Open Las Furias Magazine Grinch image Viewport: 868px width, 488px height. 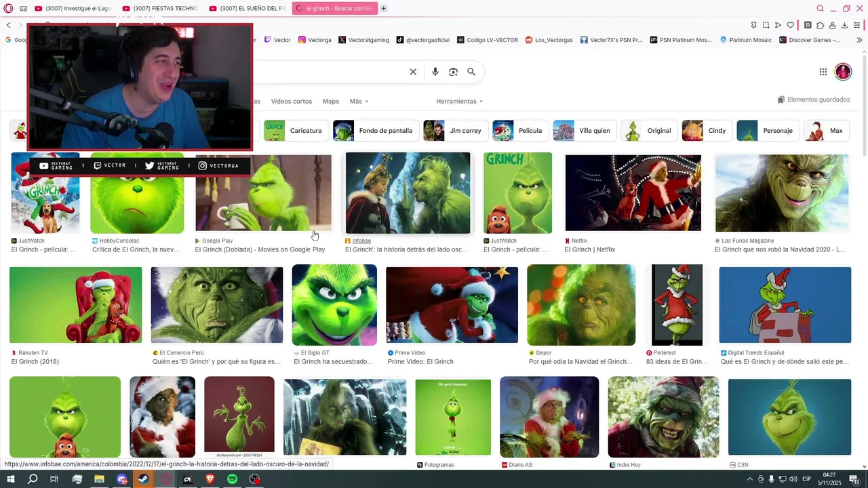[x=781, y=192]
